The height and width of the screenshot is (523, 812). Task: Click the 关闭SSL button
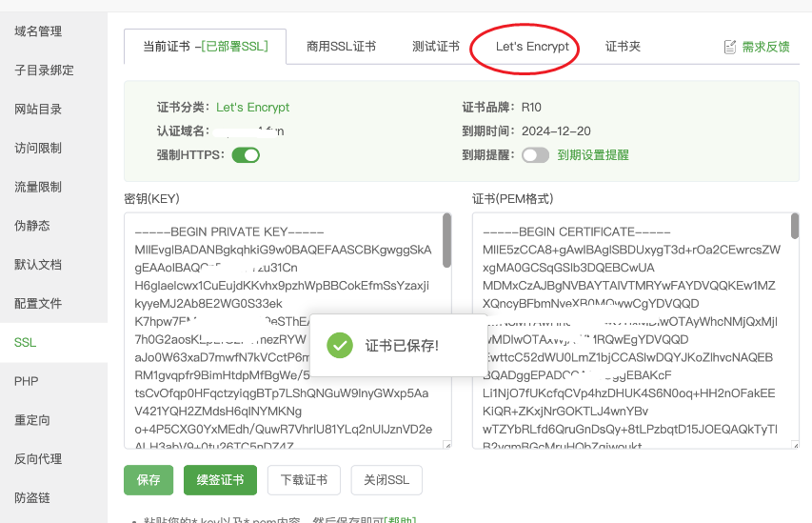coord(386,480)
